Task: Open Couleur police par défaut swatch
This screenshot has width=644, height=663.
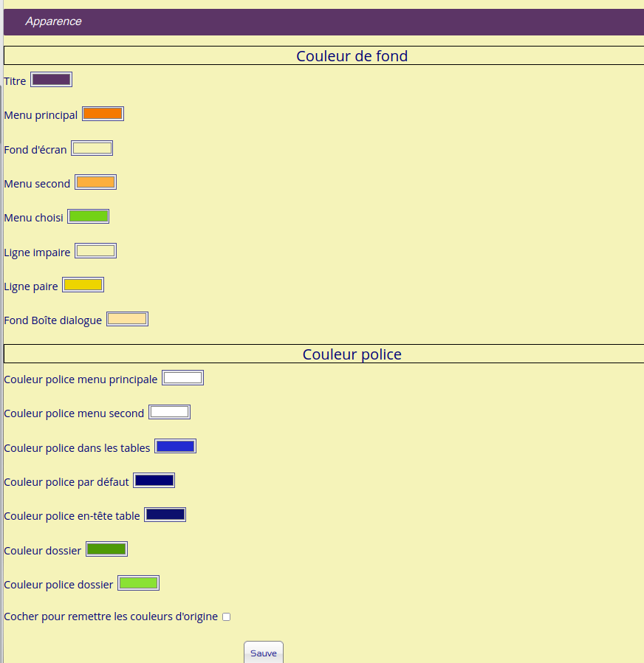Action: pos(154,481)
